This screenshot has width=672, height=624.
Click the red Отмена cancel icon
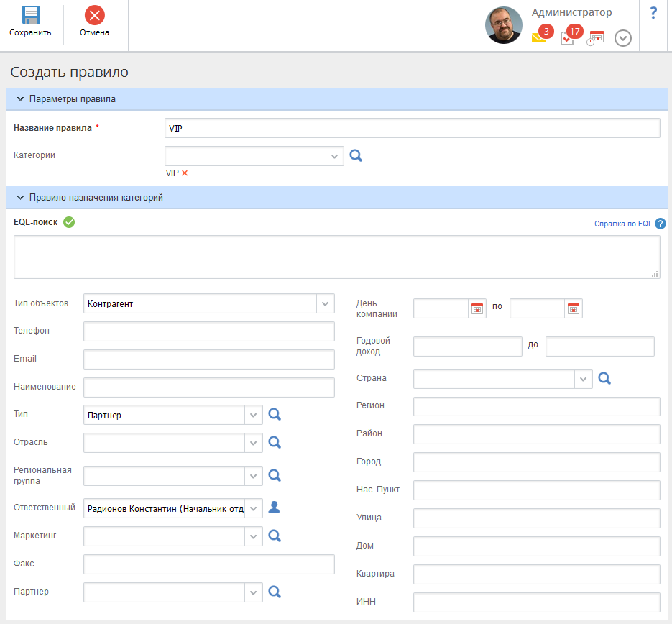94,16
